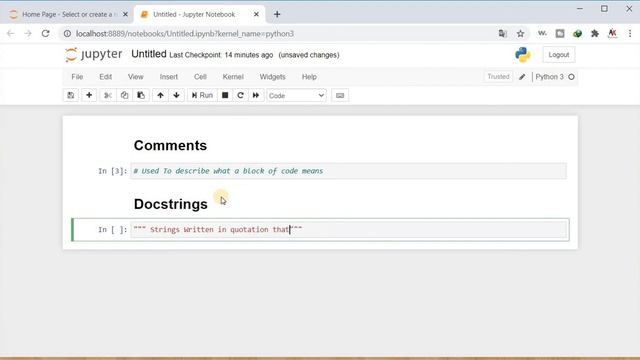Insert a cell below with plus icon
Screen dimensions: 640x360
coord(89,96)
